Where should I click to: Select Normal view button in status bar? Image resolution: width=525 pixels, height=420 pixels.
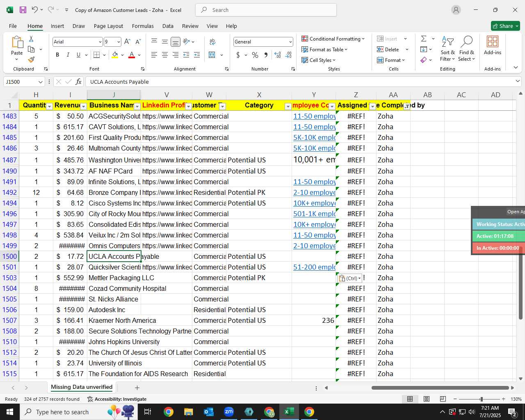coord(410,399)
